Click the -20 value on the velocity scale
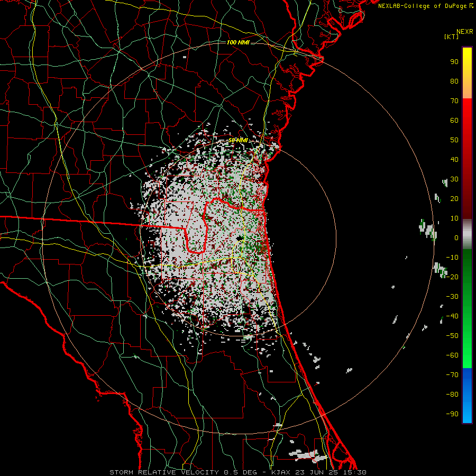This screenshot has width=476, height=476. (452, 277)
